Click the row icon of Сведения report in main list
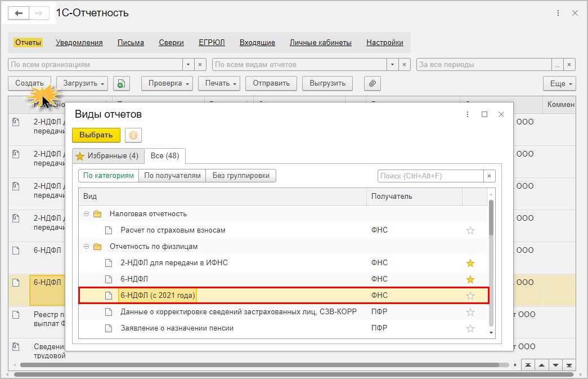The height and width of the screenshot is (379, 588). 16,347
